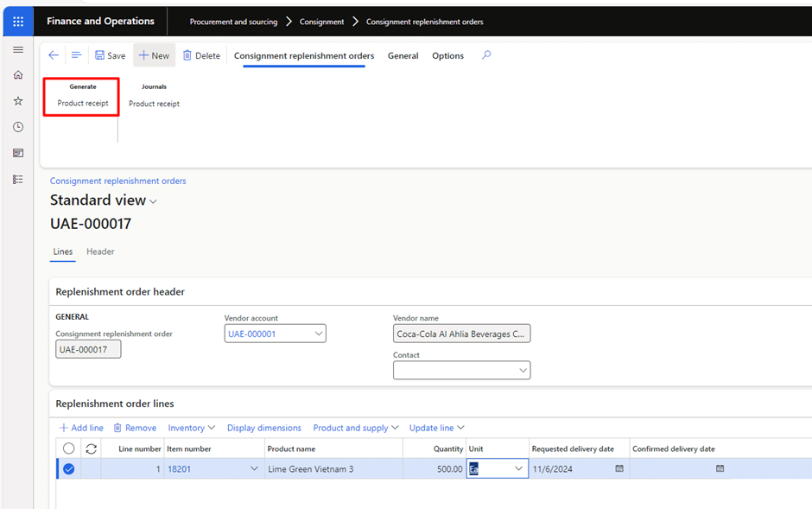Expand the Unit dropdown in the line
Image resolution: width=812 pixels, height=509 pixels.
pyautogui.click(x=518, y=468)
